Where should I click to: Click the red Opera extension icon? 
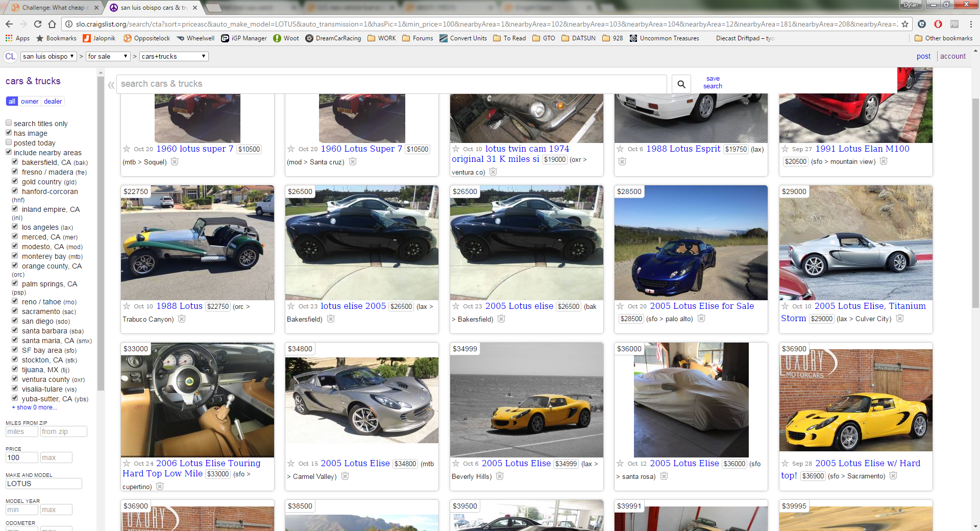(938, 24)
